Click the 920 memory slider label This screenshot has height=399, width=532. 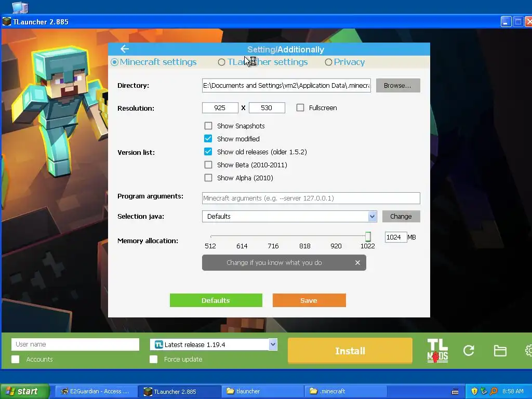[336, 246]
